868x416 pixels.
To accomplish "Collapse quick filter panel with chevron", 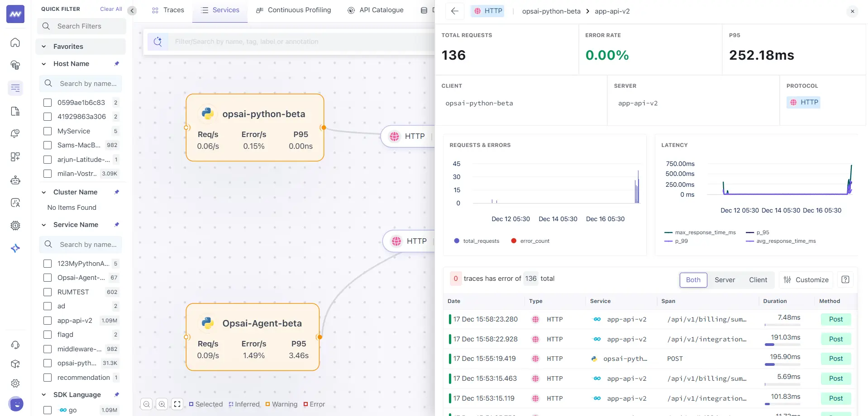I will point(132,11).
